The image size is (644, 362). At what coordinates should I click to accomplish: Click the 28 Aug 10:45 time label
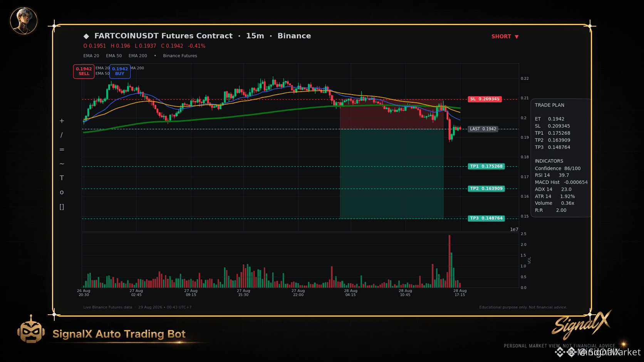click(405, 293)
